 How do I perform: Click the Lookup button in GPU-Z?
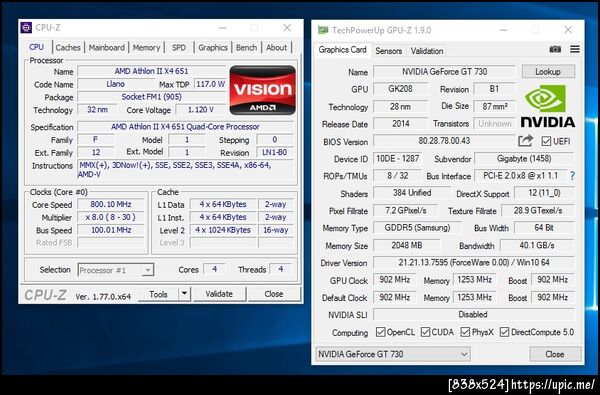click(548, 72)
